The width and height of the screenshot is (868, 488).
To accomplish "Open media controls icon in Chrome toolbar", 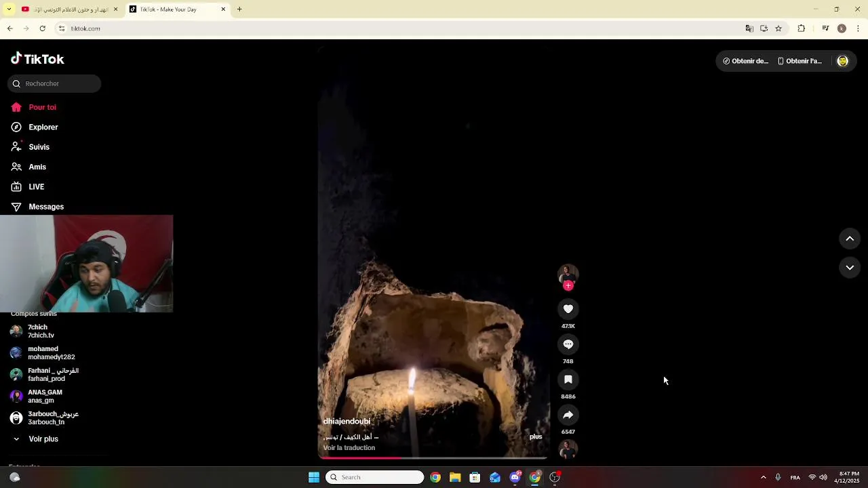I will (x=825, y=28).
